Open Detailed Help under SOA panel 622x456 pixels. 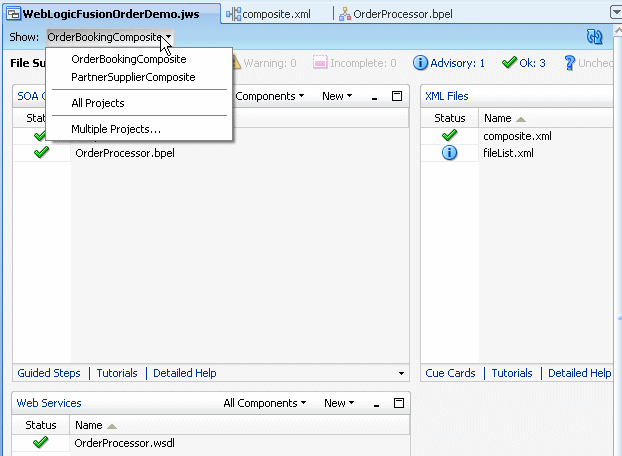pos(185,373)
